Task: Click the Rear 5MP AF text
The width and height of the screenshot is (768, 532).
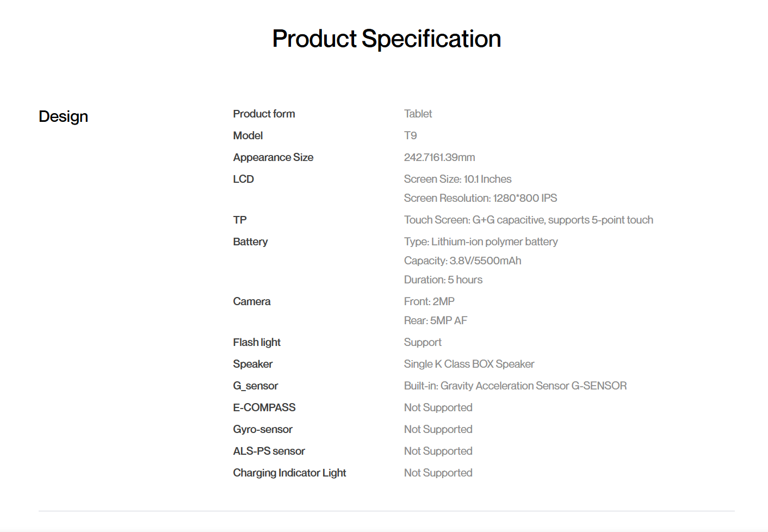Action: pyautogui.click(x=435, y=320)
